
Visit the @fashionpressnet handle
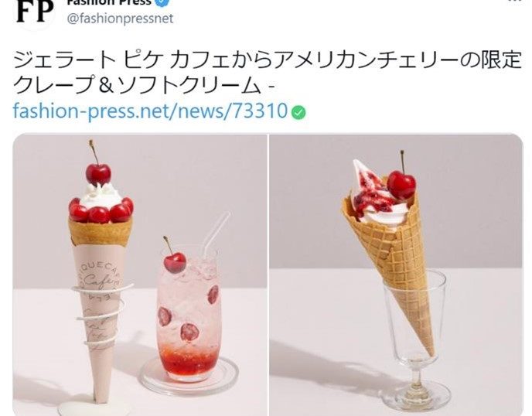[120, 19]
